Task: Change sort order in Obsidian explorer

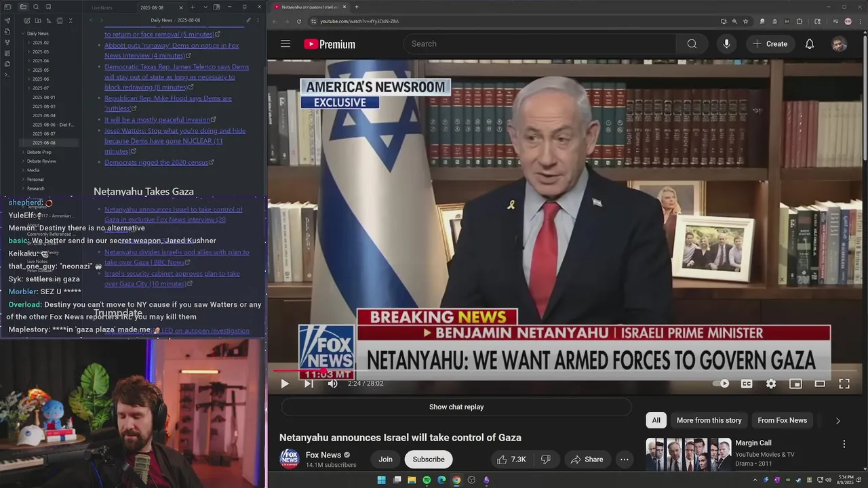Action: click(x=48, y=20)
